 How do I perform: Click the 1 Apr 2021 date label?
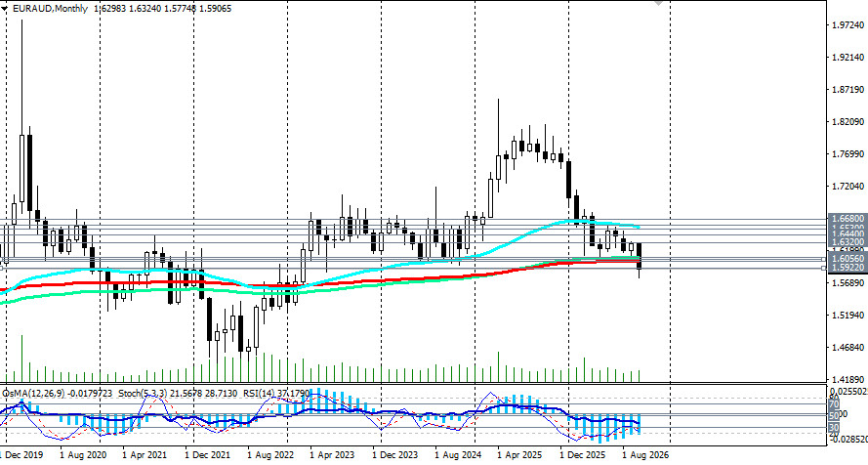145,455
